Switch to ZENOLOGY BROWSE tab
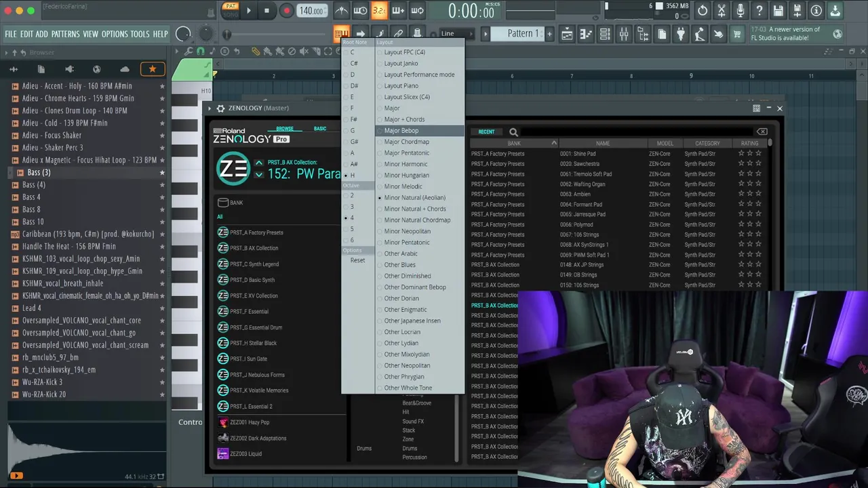Screen dimensions: 868x488 click(285, 129)
